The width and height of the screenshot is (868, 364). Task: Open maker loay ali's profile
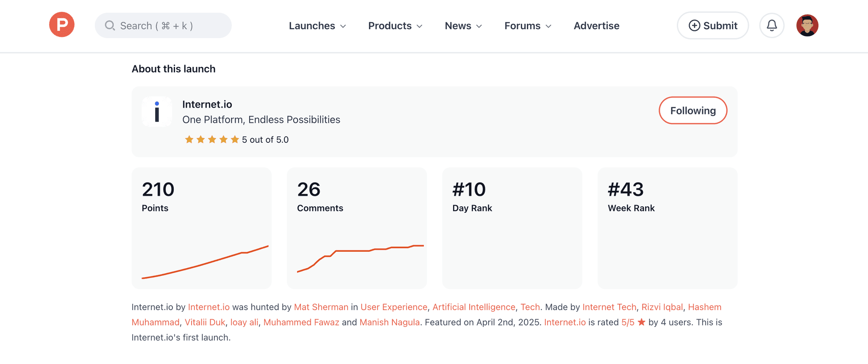[x=244, y=322]
